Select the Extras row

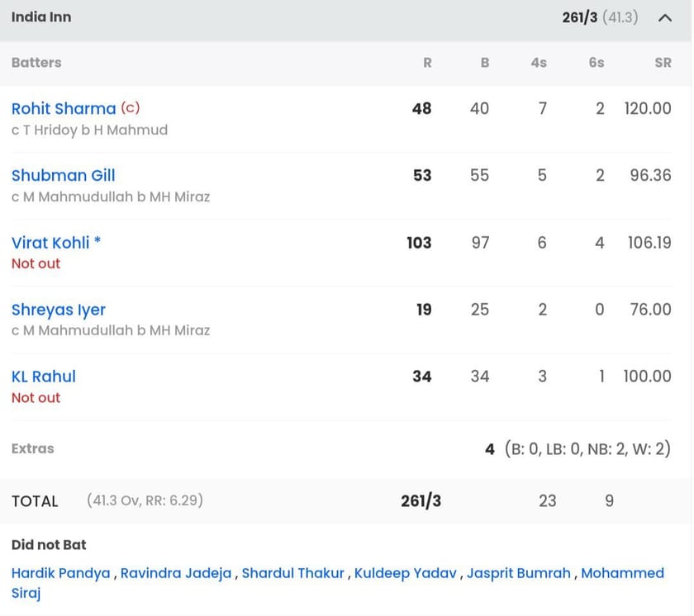pos(31,448)
